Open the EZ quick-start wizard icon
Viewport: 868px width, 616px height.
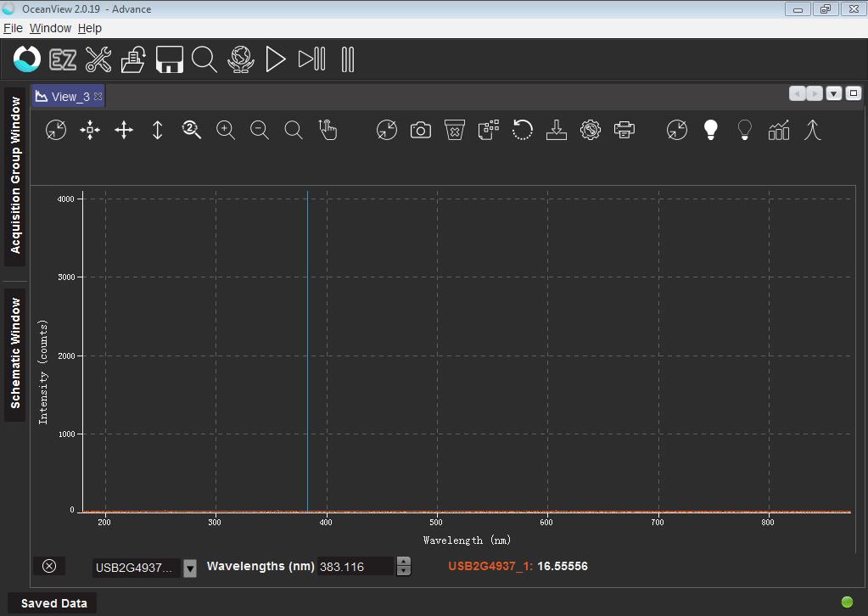pos(63,59)
